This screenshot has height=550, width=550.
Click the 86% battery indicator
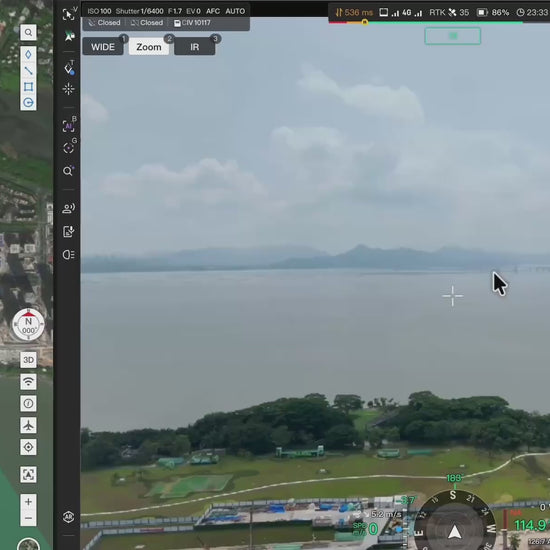(x=493, y=13)
